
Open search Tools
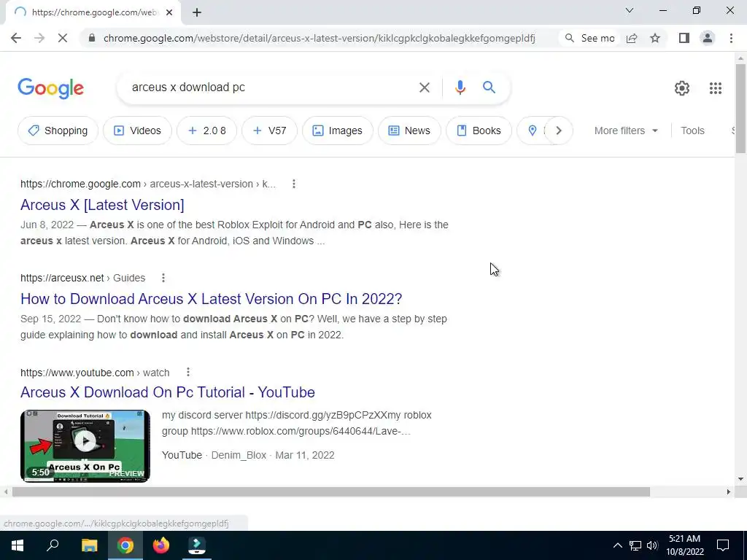click(x=692, y=131)
